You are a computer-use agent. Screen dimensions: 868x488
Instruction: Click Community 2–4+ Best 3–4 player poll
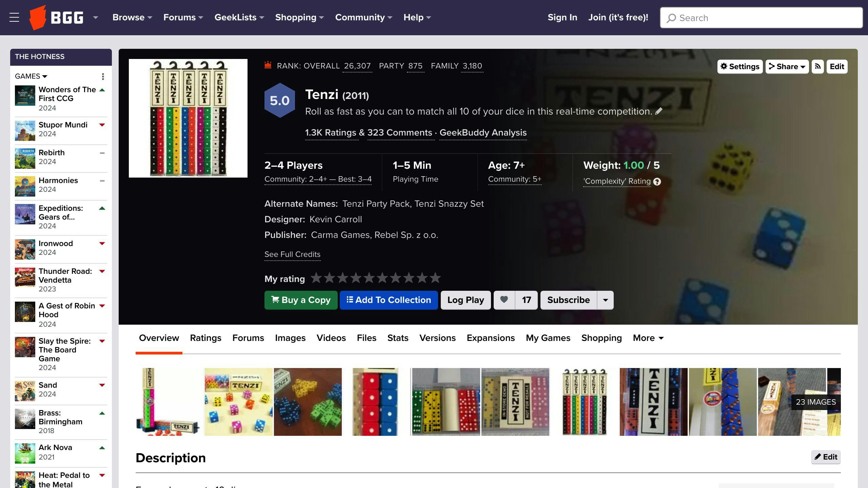(318, 179)
